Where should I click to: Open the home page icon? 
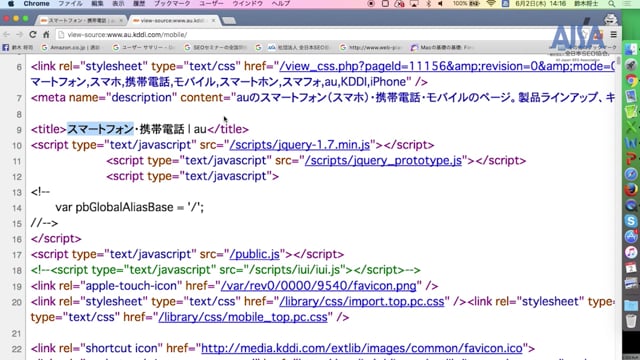46,35
